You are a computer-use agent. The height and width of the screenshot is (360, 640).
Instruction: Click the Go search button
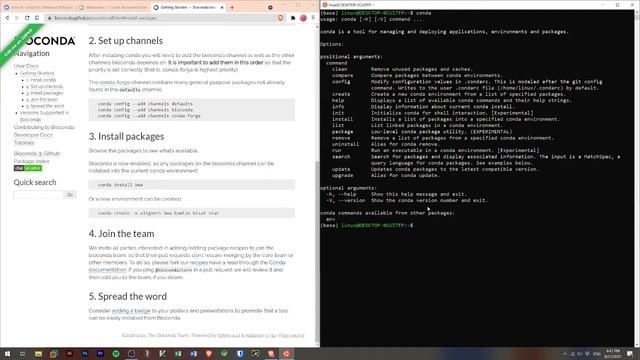click(x=70, y=195)
